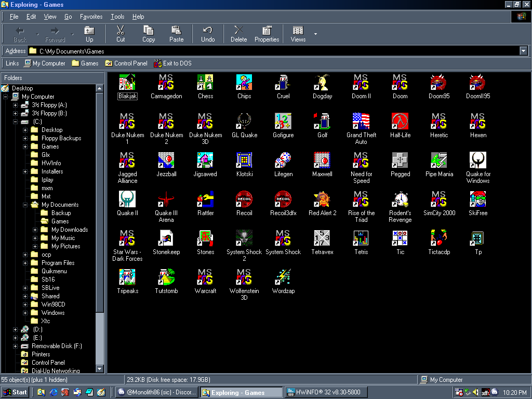The width and height of the screenshot is (532, 399).
Task: Expand the Program Files folder node
Action: [25, 263]
